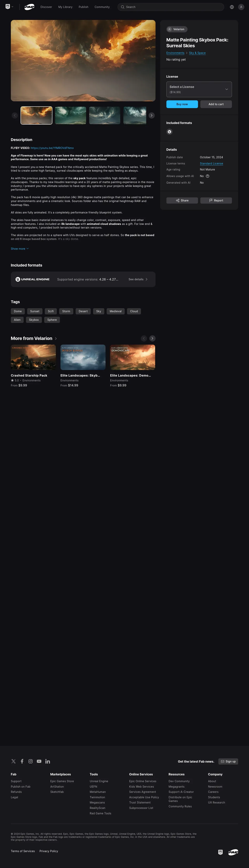Open Privacy Policy link

coord(49,851)
